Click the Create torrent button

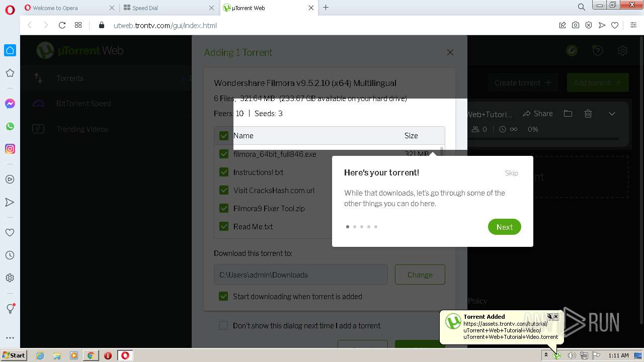523,82
